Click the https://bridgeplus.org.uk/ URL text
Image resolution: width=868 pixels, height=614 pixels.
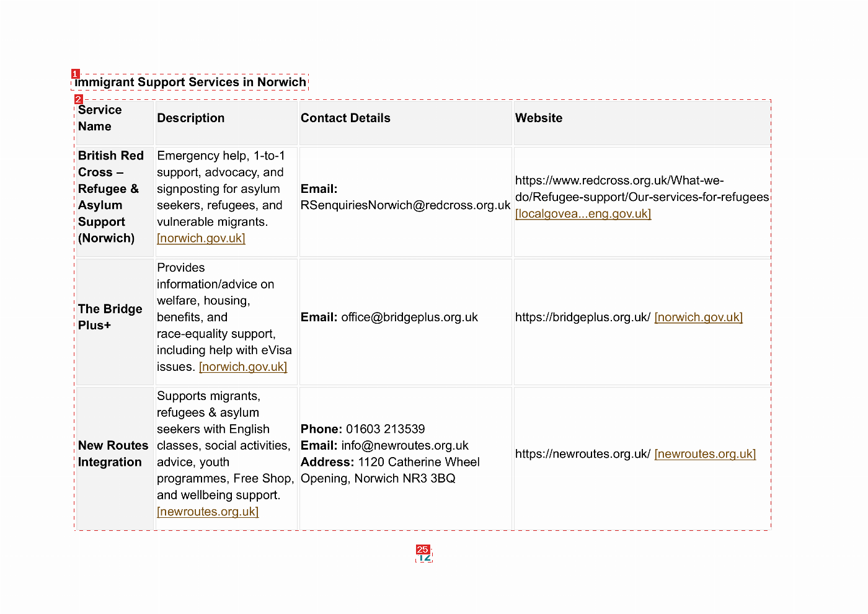click(583, 317)
